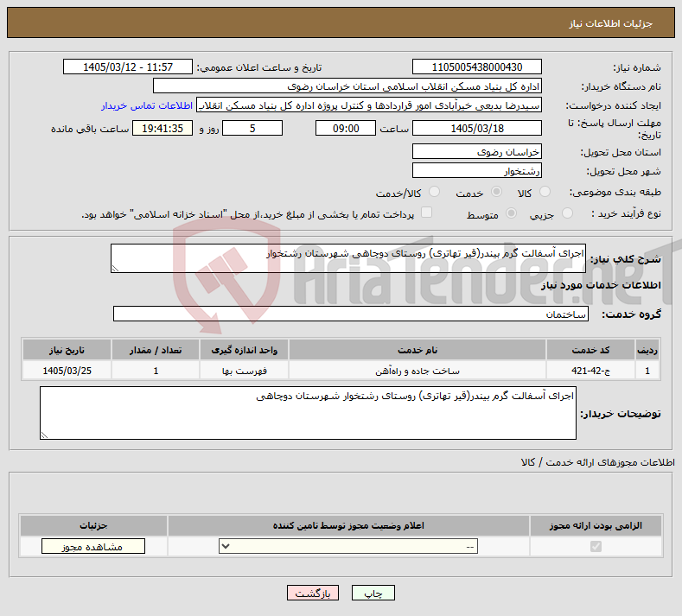Click the request creator name field

369,105
